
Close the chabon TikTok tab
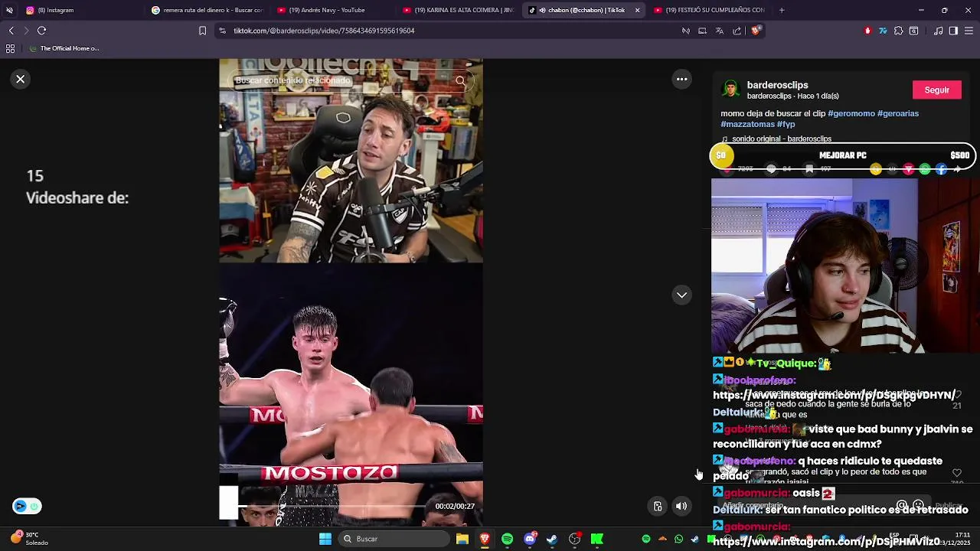point(637,10)
